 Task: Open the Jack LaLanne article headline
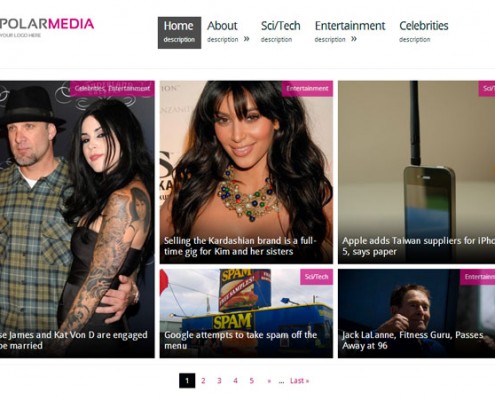pos(413,340)
